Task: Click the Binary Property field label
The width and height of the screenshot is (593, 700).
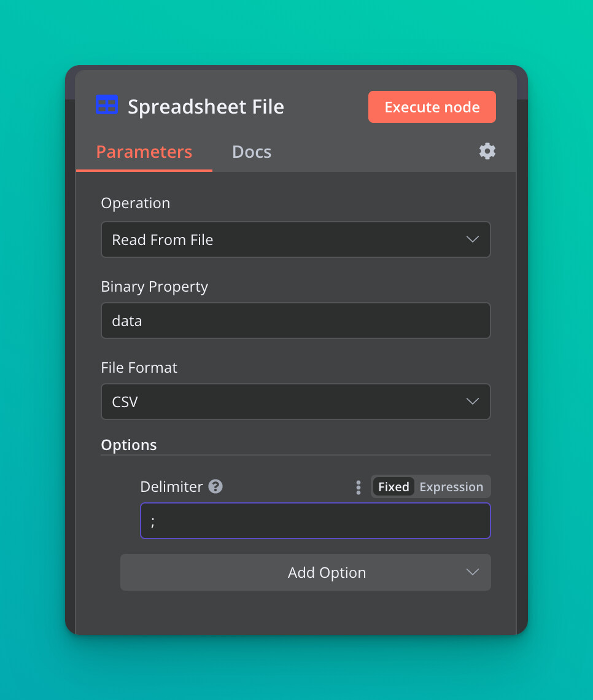Action: (154, 287)
